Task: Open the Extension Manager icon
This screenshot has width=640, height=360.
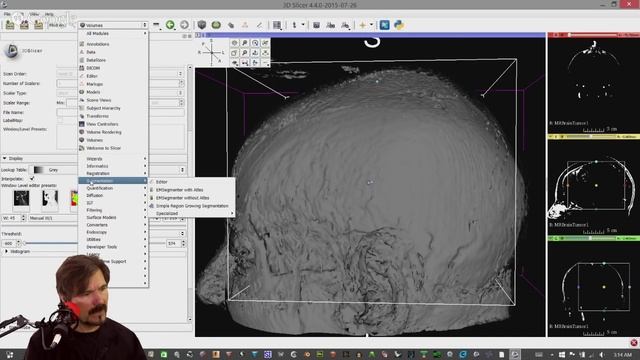Action: click(384, 25)
